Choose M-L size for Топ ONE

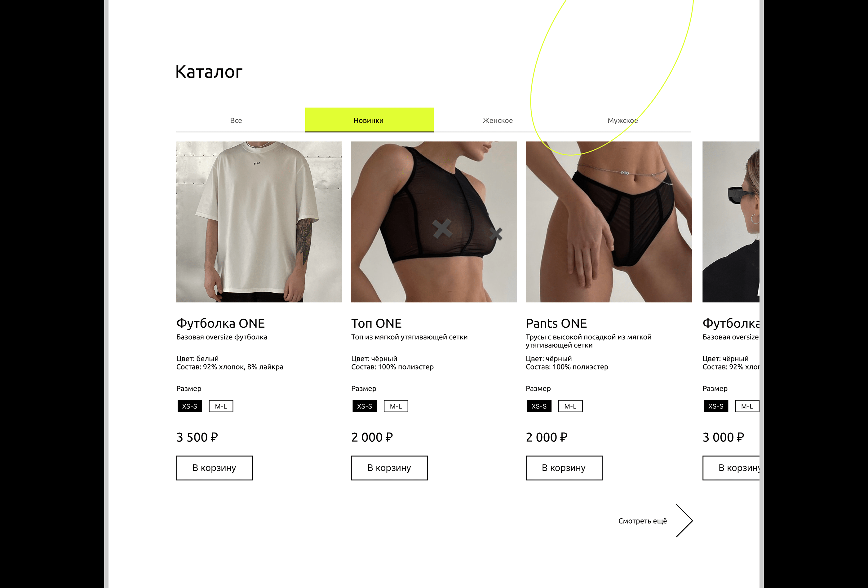(x=396, y=406)
